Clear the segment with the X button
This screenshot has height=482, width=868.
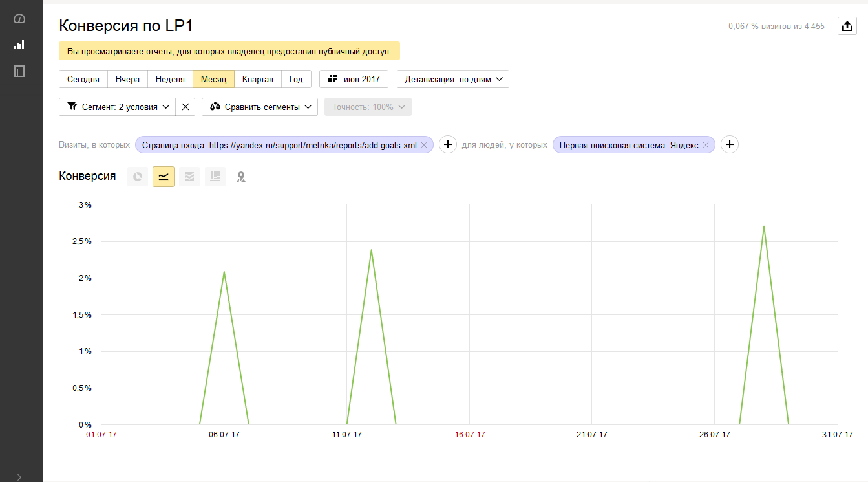tap(185, 107)
